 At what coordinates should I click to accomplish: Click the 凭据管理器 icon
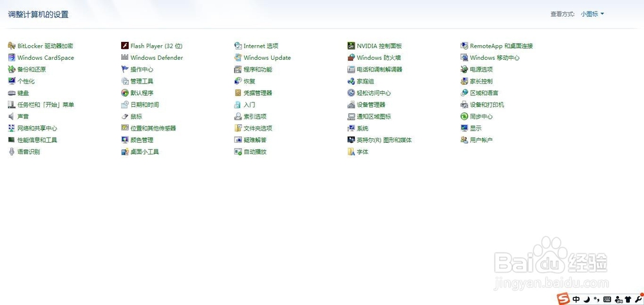coord(238,93)
